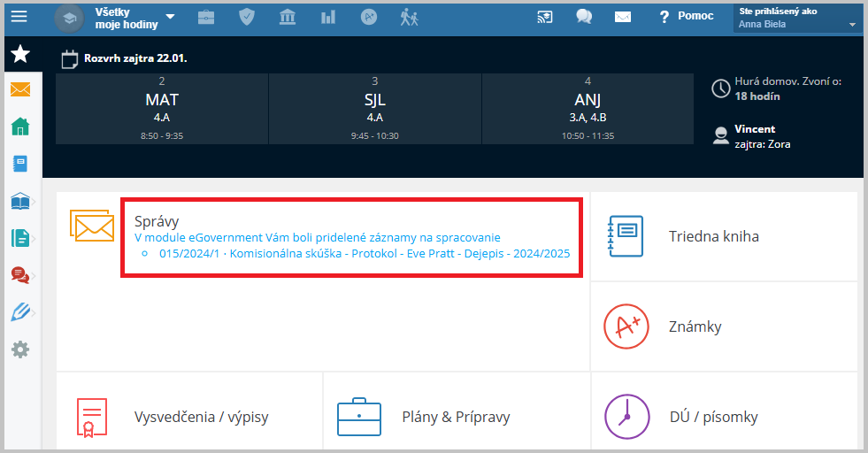Open the walking people icon
Viewport: 868px width, 453px height.
coord(409,17)
